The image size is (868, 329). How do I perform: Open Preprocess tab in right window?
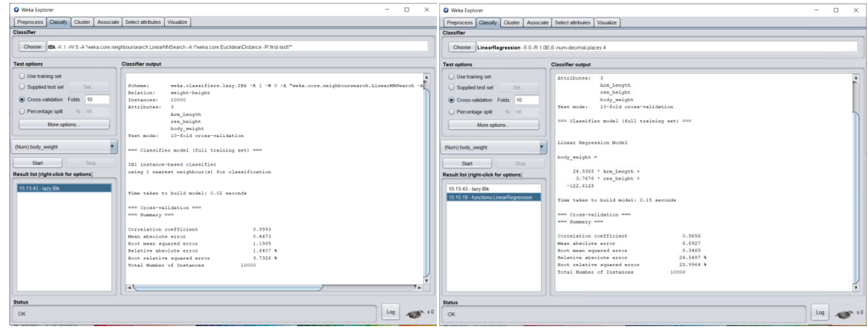click(x=459, y=22)
